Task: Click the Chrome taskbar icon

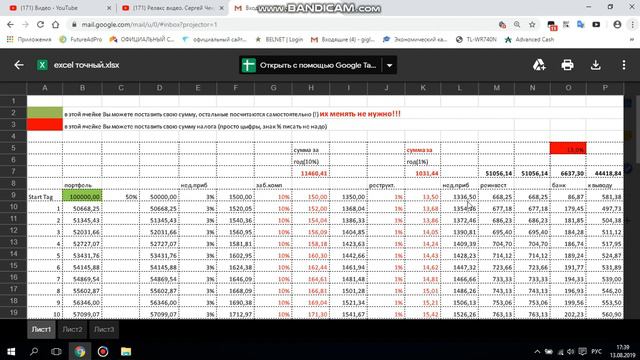Action: click(x=80, y=351)
